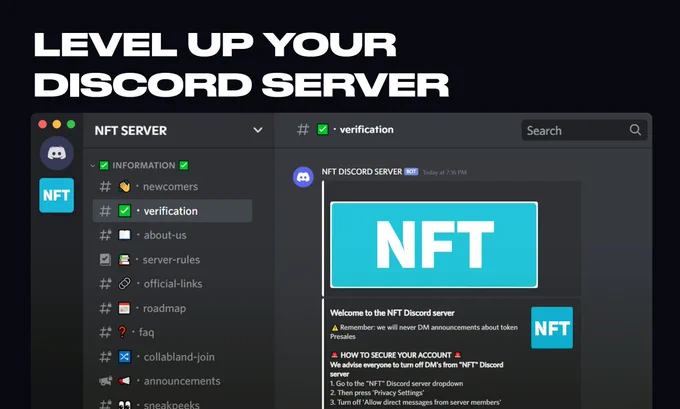
Task: Click the INFORMATION category label
Action: click(x=144, y=165)
